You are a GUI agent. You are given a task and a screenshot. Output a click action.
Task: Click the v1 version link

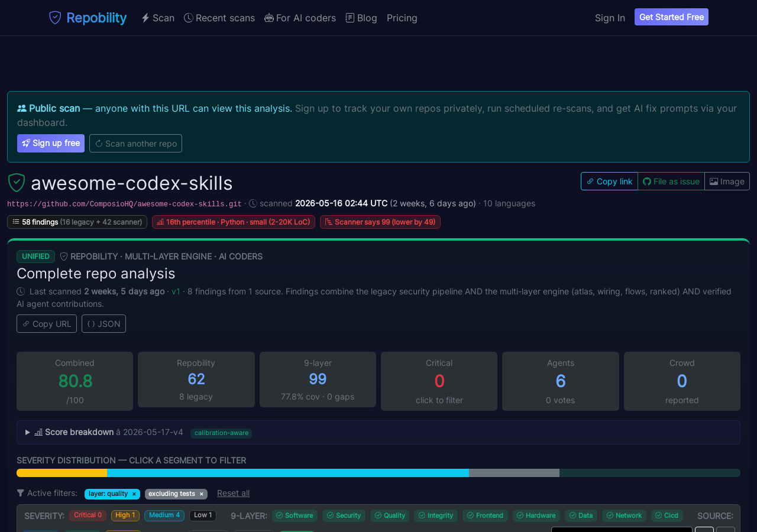coord(176,291)
